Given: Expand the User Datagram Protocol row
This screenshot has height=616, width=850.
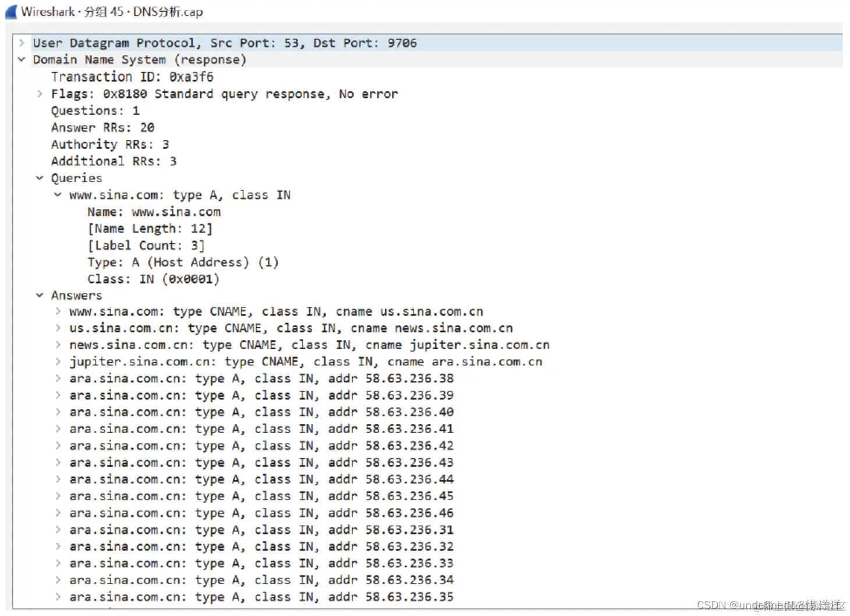Looking at the screenshot, I should point(22,43).
